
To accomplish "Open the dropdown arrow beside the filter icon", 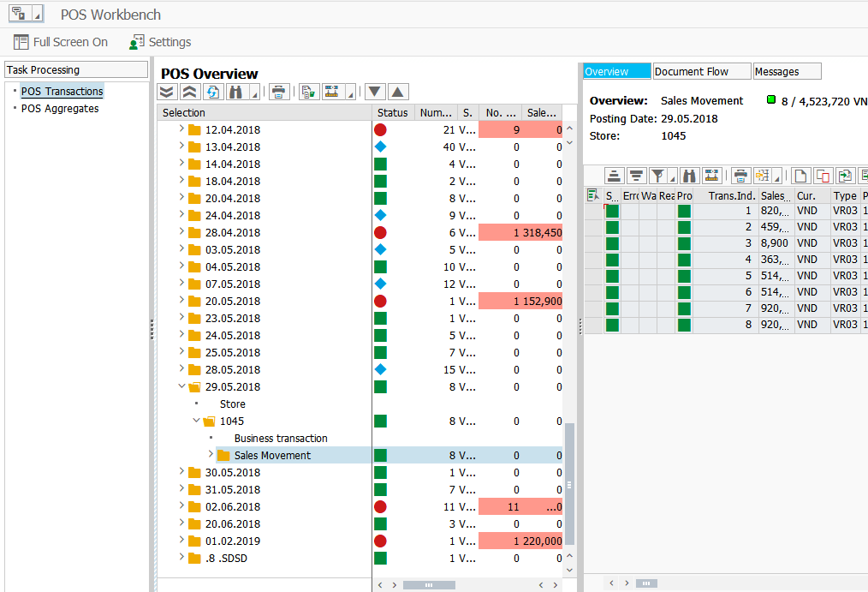I will click(671, 178).
